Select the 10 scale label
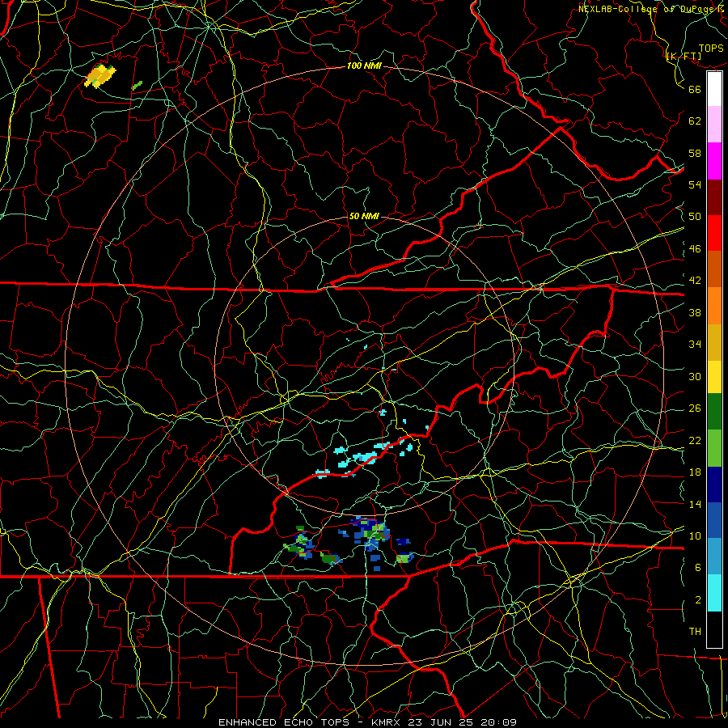728x728 pixels. (695, 536)
